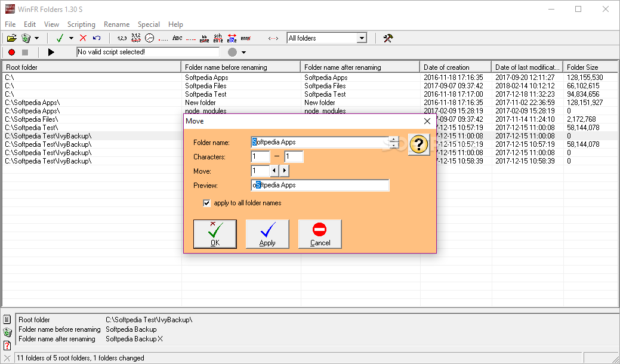Click the folder size value '66,102,615'
This screenshot has width=620, height=364.
pos(583,86)
